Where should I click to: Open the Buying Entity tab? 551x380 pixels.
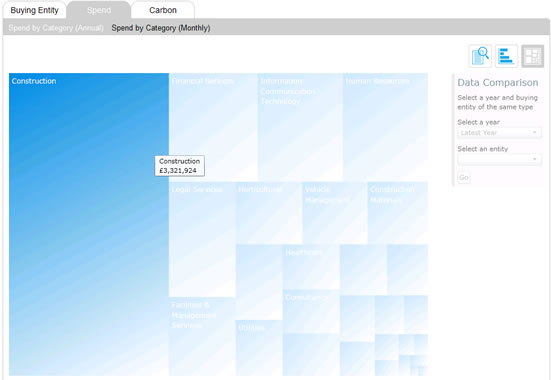click(x=34, y=10)
